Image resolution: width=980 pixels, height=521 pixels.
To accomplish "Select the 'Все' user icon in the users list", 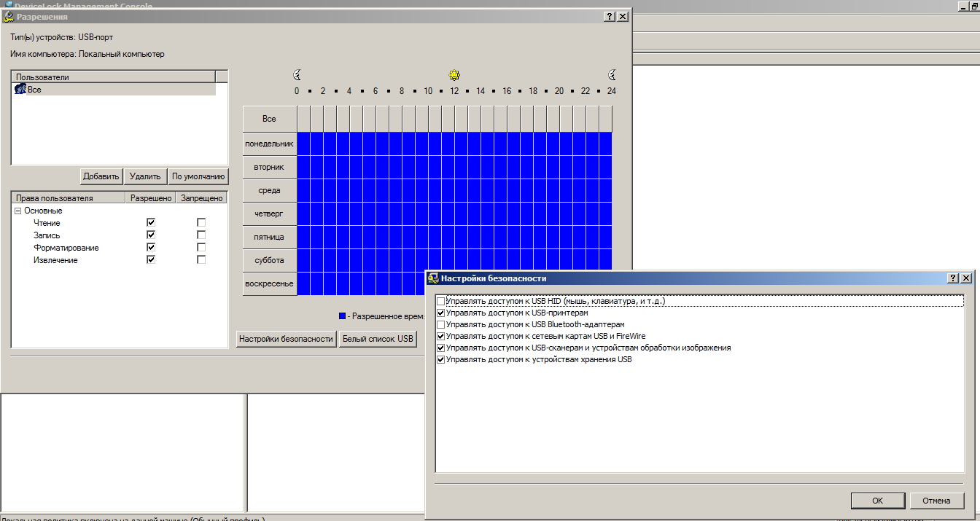I will pos(20,89).
